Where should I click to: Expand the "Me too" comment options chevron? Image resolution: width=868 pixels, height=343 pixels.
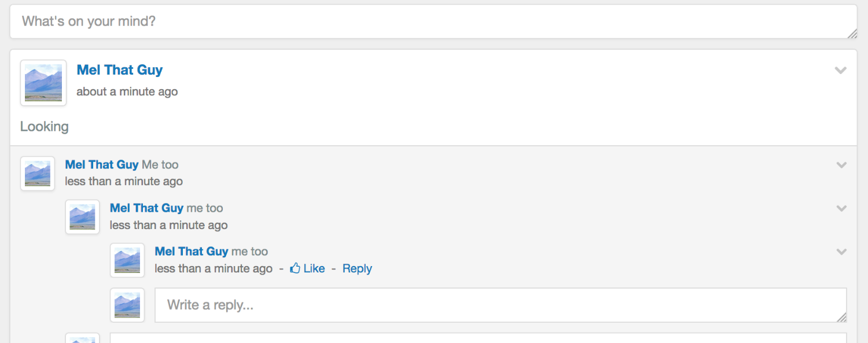point(841,165)
